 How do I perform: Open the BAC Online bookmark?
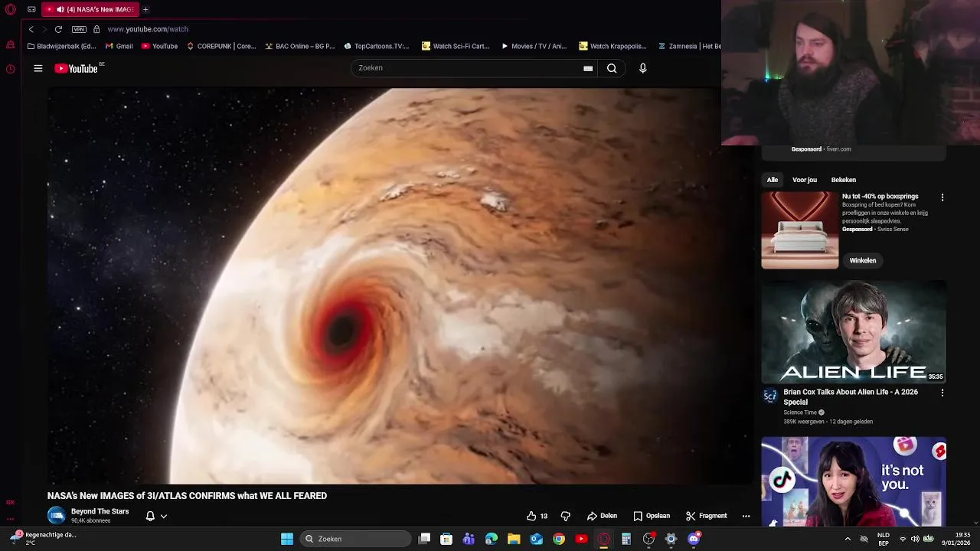[300, 46]
